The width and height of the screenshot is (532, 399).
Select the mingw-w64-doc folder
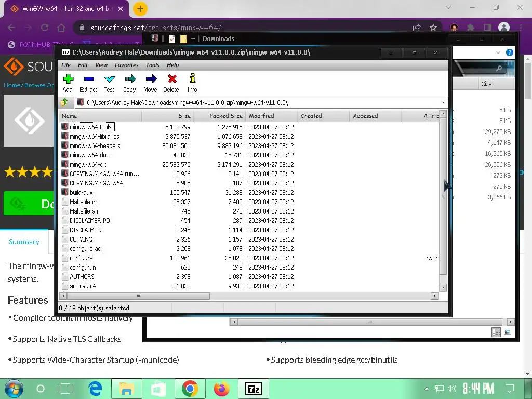(x=89, y=155)
